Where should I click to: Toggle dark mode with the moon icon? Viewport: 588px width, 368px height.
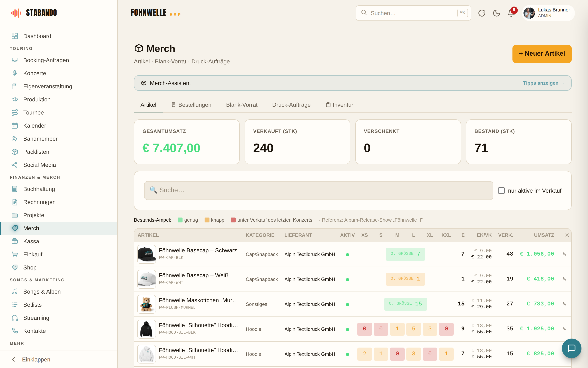[496, 13]
